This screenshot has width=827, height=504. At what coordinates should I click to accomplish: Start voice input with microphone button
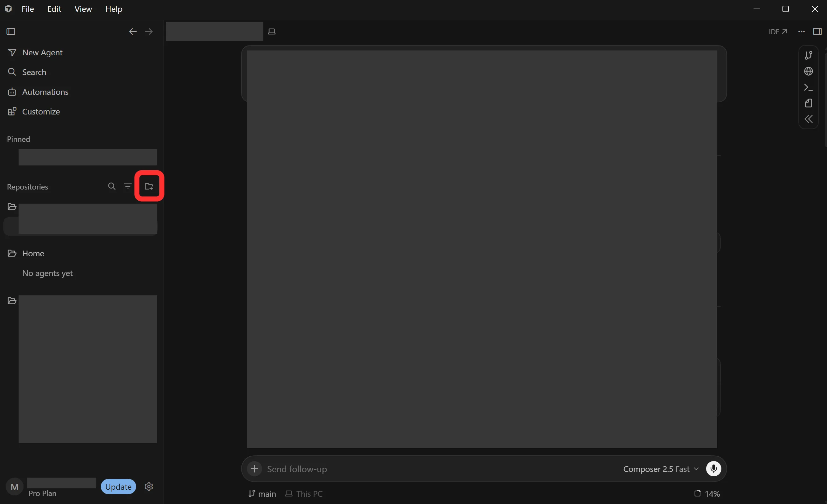[713, 469]
